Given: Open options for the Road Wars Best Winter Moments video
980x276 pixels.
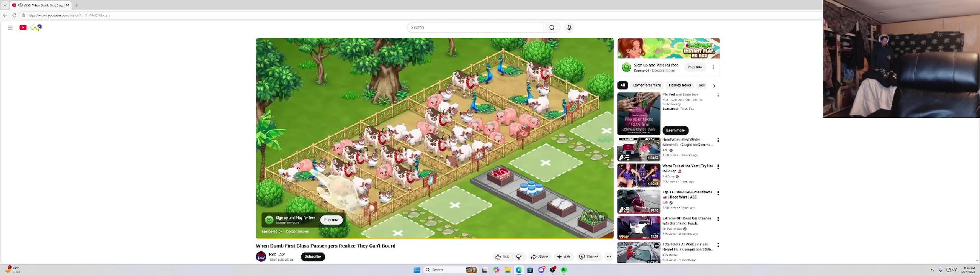Looking at the screenshot, I should [718, 141].
